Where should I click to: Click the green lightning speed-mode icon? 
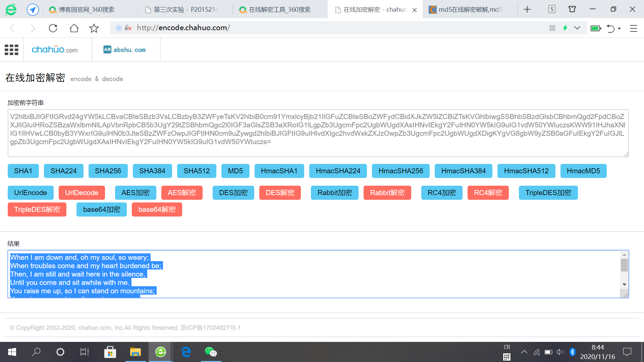click(565, 28)
